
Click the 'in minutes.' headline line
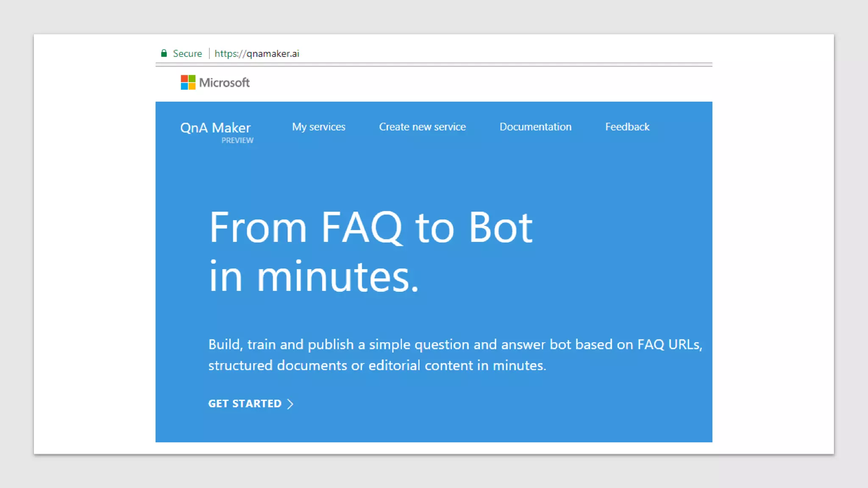[314, 277]
